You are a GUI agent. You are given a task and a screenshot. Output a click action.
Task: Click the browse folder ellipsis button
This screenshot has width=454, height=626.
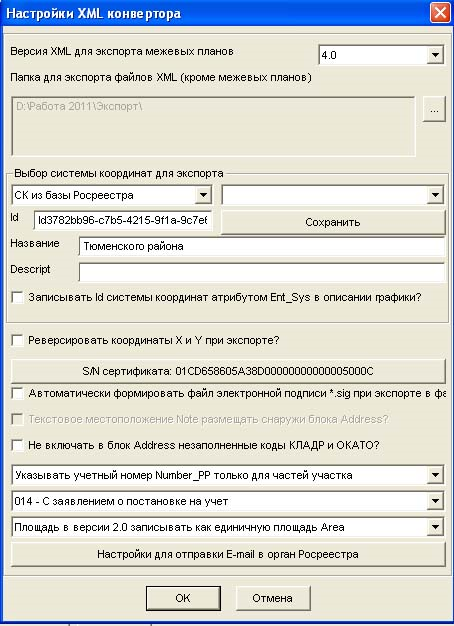[x=434, y=109]
